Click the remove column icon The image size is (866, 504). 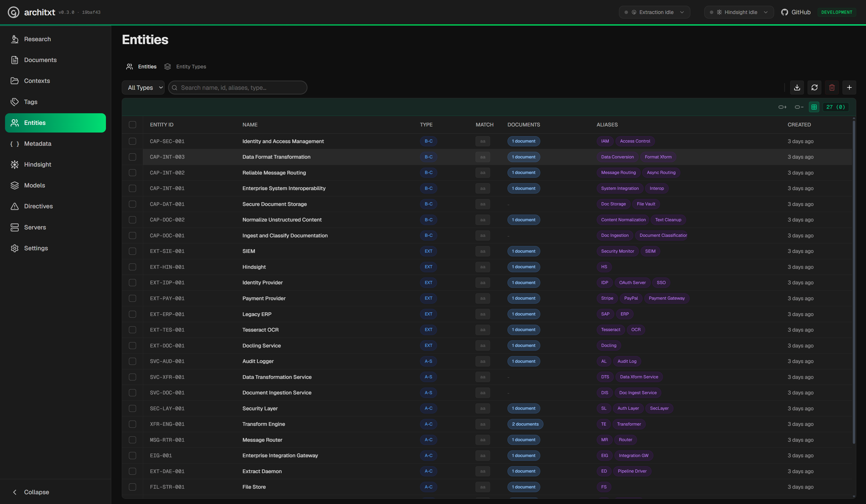coord(799,107)
